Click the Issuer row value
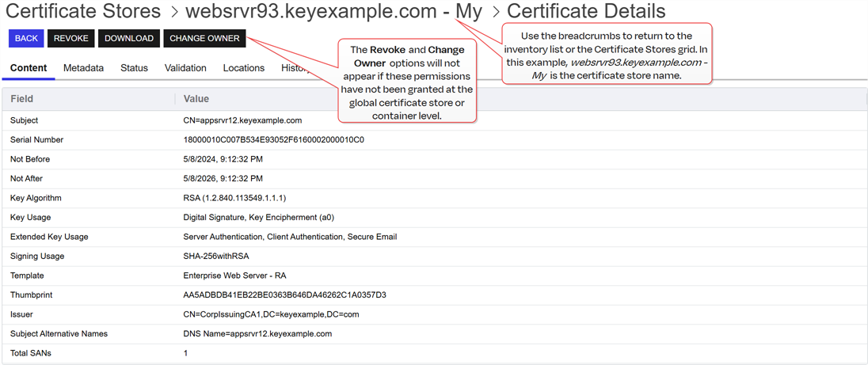The width and height of the screenshot is (868, 365). click(x=271, y=314)
